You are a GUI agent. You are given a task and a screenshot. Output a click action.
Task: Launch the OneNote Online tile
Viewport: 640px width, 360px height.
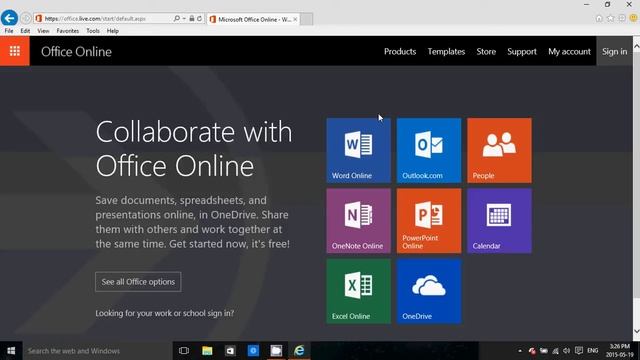(358, 221)
